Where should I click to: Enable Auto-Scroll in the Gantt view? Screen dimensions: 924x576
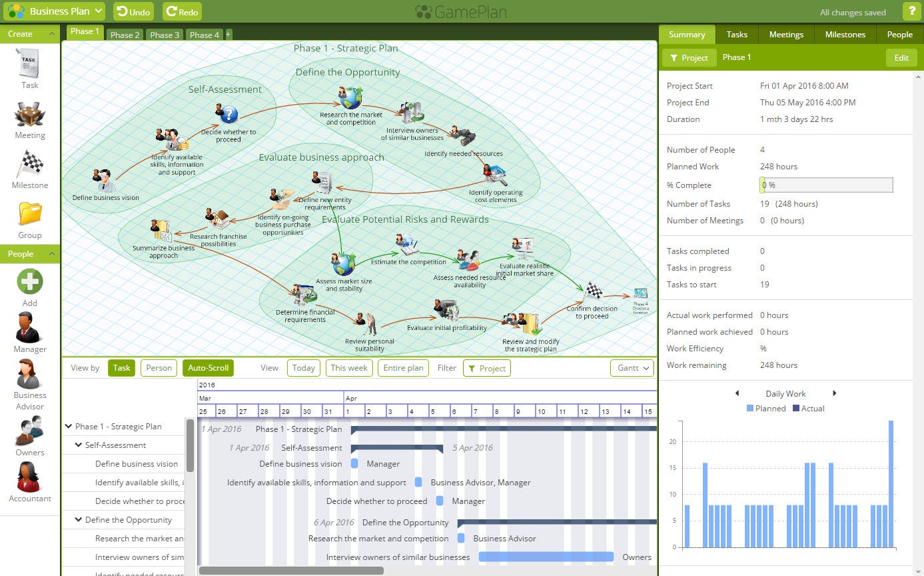pos(208,367)
